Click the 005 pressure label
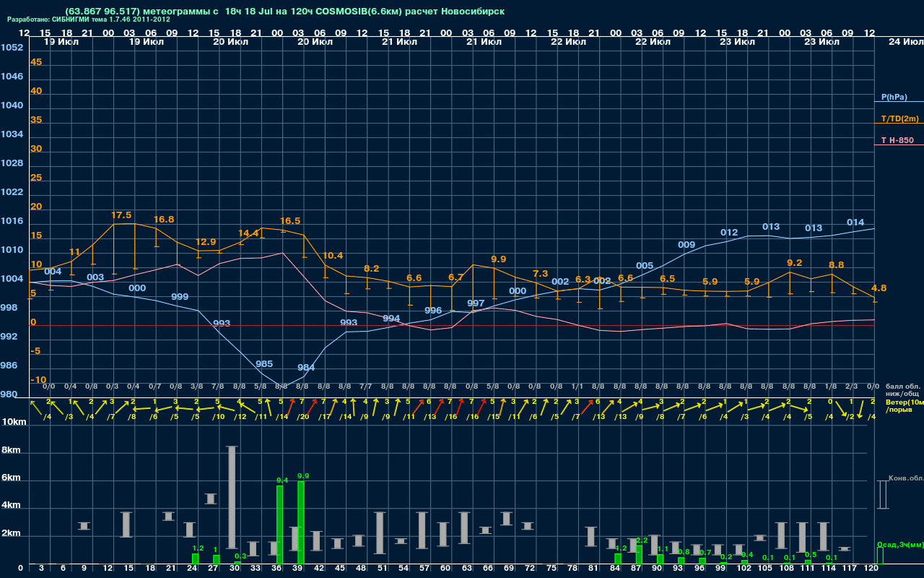924x578 pixels. tap(645, 266)
